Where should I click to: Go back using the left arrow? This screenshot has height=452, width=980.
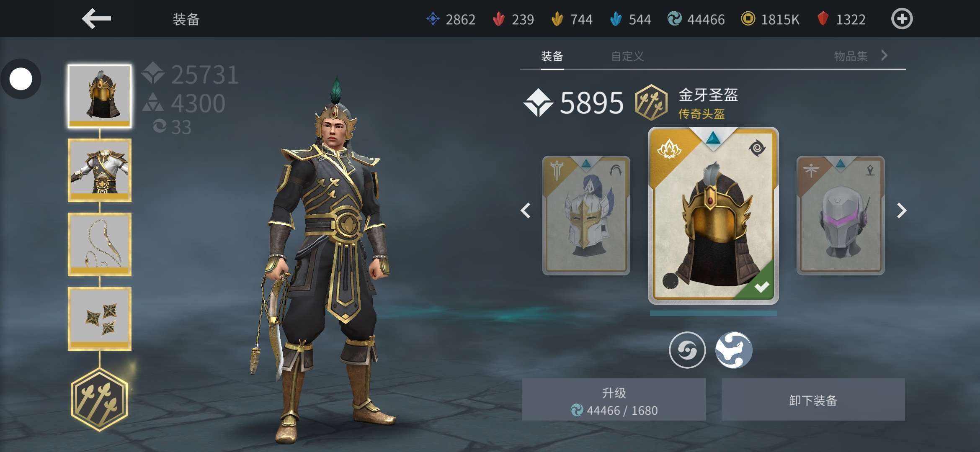coord(96,19)
